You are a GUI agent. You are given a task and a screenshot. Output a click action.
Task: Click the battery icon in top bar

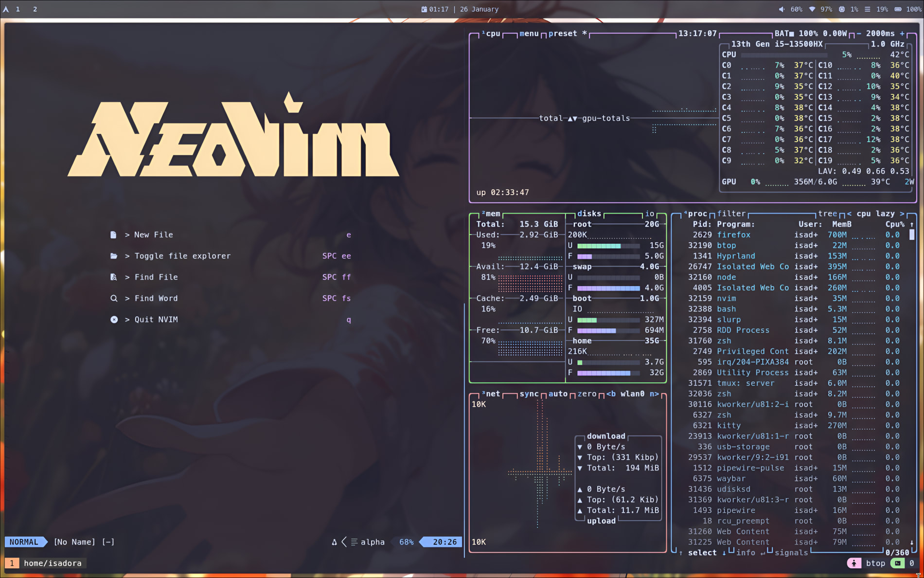click(x=898, y=9)
